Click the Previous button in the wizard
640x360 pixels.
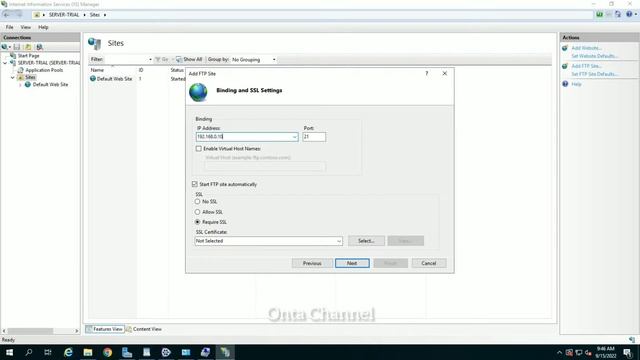tap(312, 263)
